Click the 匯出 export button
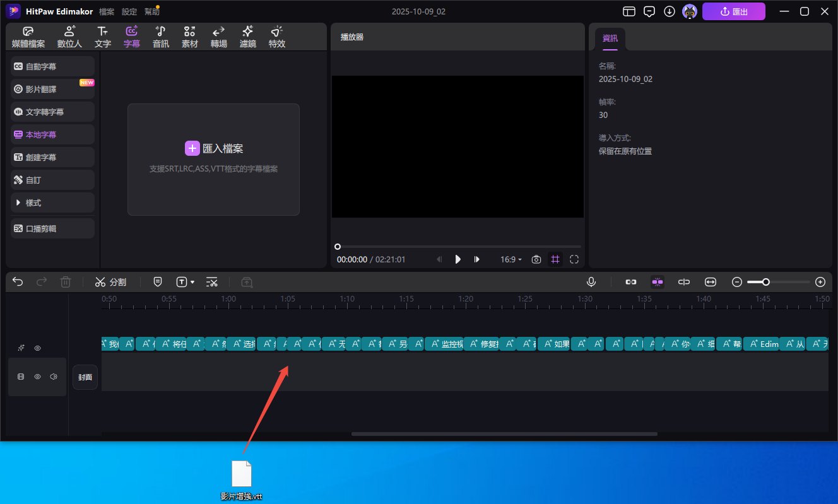Viewport: 838px width, 504px height. (733, 11)
